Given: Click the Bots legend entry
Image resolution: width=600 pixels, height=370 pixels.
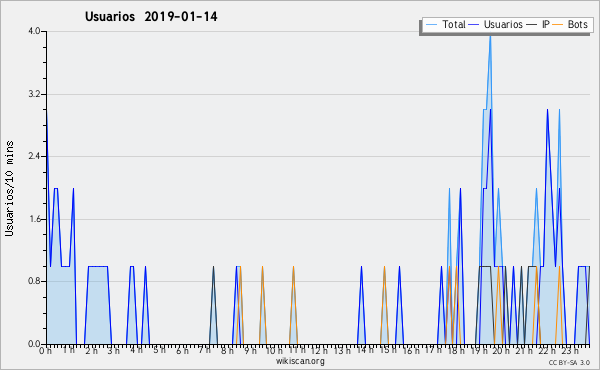Looking at the screenshot, I should pyautogui.click(x=570, y=24).
